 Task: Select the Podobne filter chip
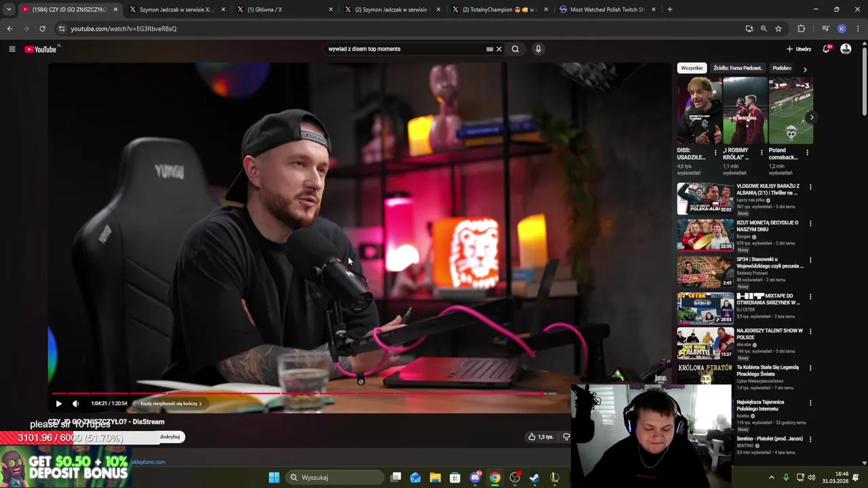pos(782,68)
